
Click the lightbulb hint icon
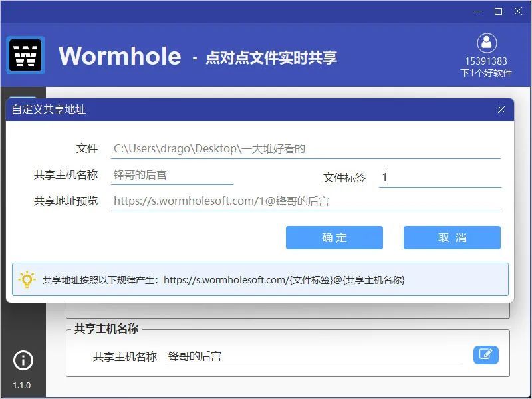pos(27,279)
